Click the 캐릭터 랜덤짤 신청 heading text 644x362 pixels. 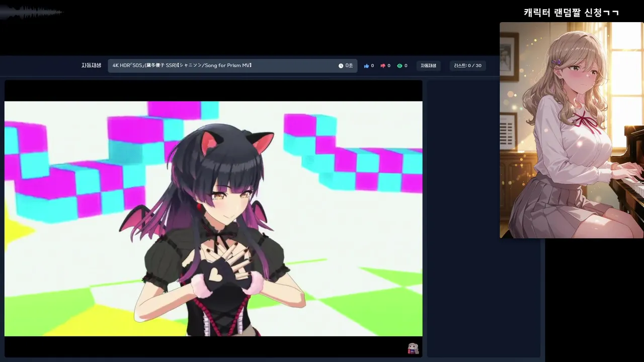point(571,13)
